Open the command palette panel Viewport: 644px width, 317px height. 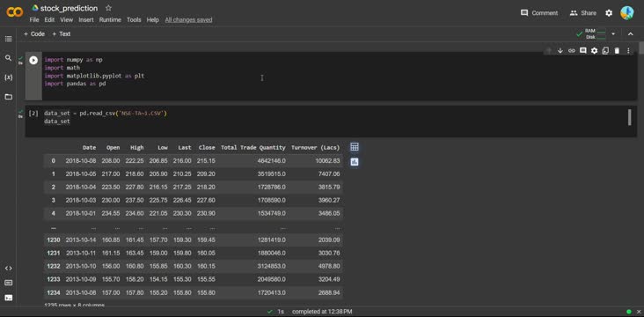click(8, 283)
